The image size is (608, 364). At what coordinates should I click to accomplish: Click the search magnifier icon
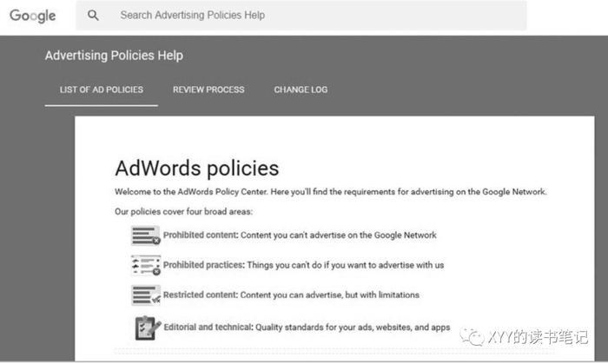click(x=93, y=16)
